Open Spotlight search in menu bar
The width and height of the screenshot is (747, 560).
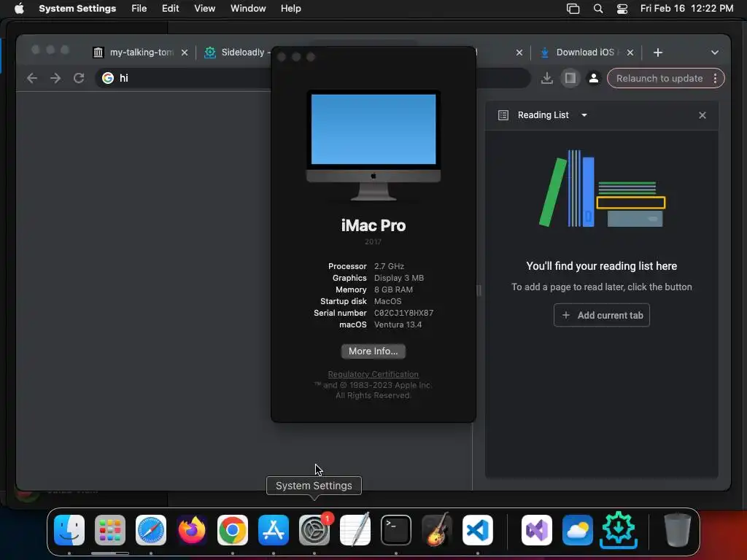tap(598, 9)
